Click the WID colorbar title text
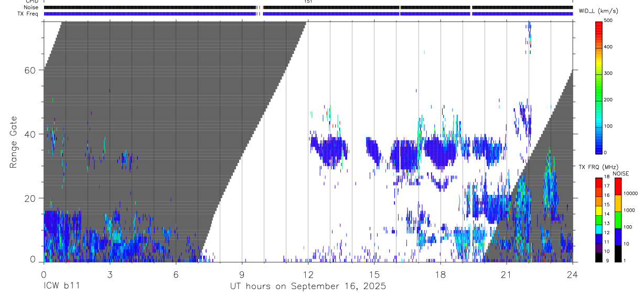Viewport: 644px width, 297px height. point(599,10)
